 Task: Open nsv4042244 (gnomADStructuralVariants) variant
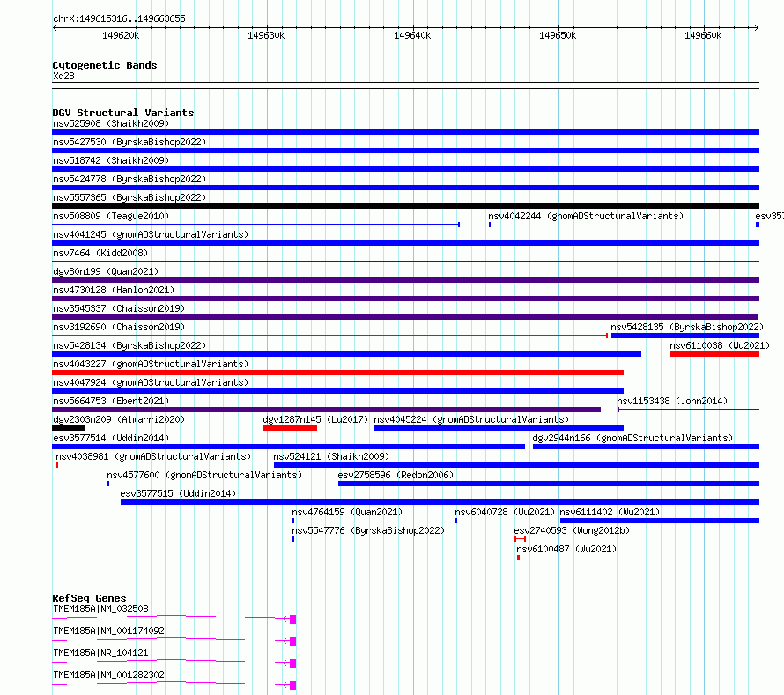tap(586, 216)
